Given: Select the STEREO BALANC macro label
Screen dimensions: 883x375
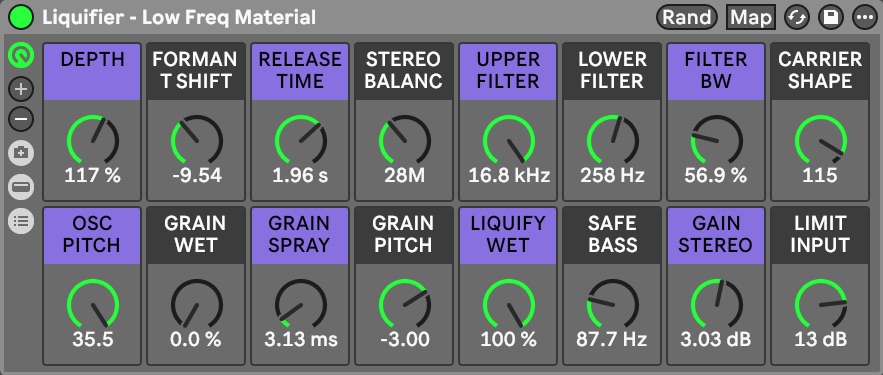Looking at the screenshot, I should [404, 72].
